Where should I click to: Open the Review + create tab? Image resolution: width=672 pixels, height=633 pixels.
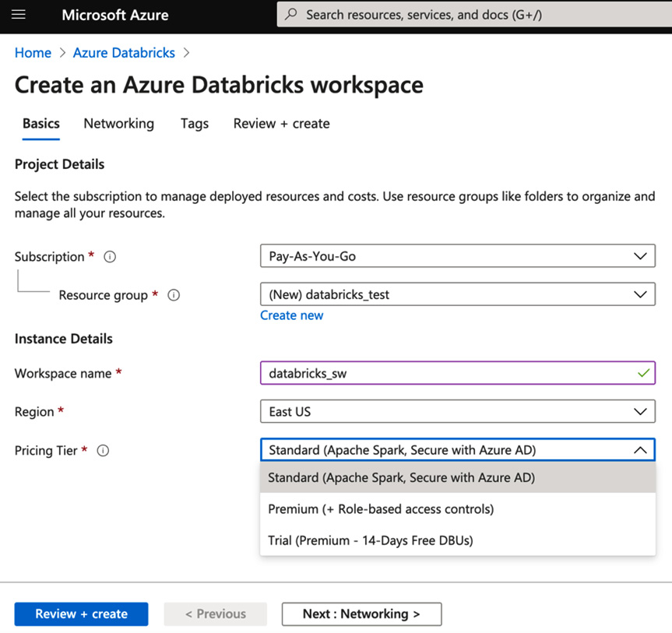[282, 124]
